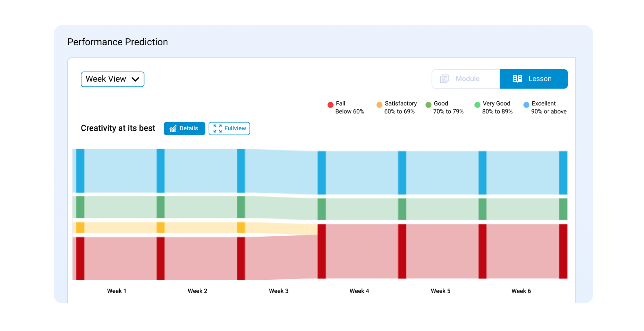644x331 pixels.
Task: Select the Fail Below 60% legend label
Action: click(x=349, y=107)
